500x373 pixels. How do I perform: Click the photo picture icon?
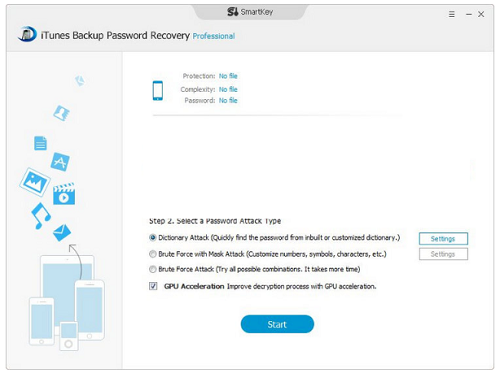(35, 182)
